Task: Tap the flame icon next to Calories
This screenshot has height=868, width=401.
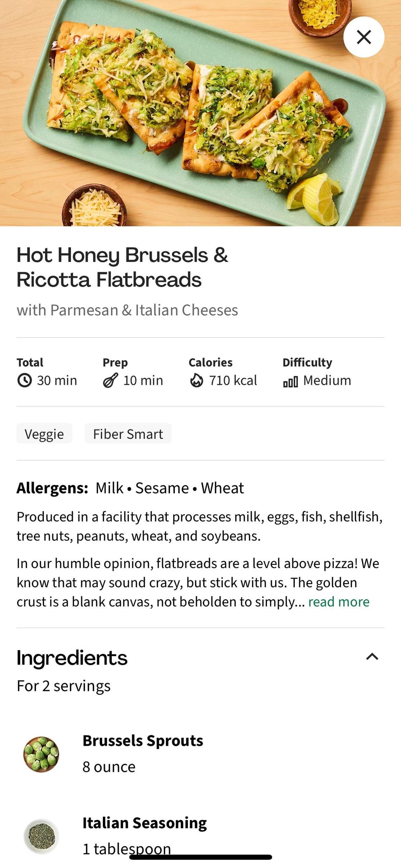Action: (196, 380)
